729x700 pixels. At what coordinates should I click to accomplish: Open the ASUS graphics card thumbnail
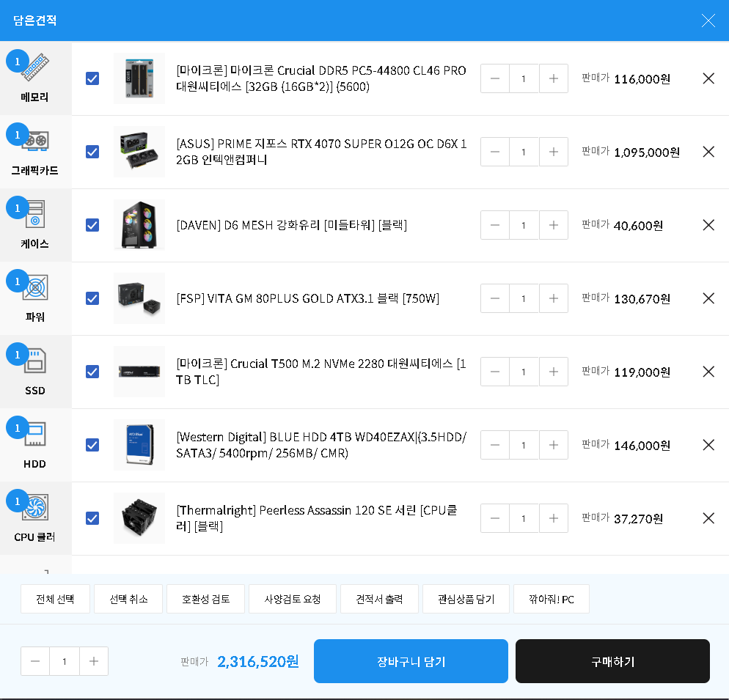tap(139, 152)
